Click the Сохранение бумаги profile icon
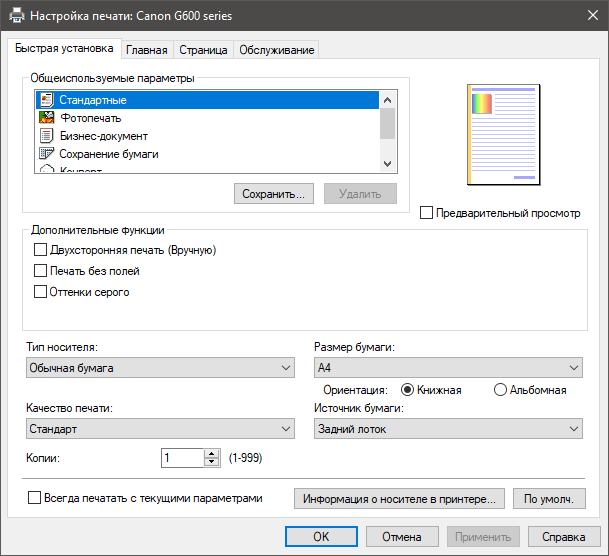Screen dimensions: 609x556 pos(47,154)
